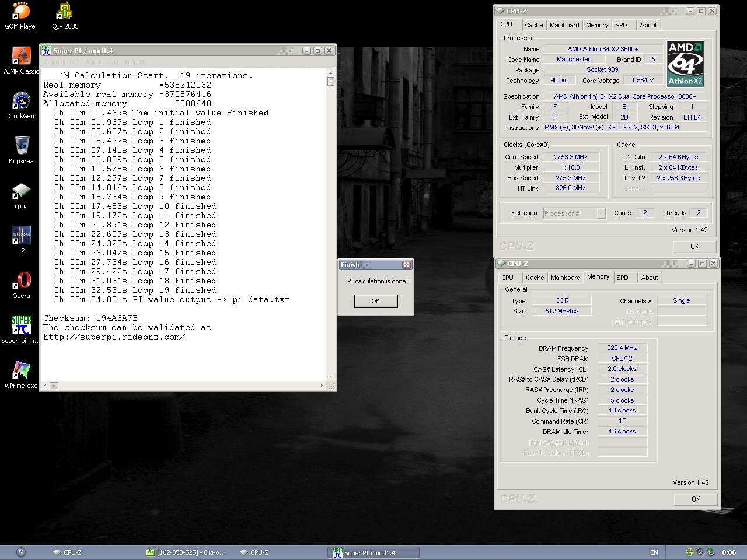Open Help menu in Super PI
Image resolution: width=747 pixels, height=560 pixels.
135,62
